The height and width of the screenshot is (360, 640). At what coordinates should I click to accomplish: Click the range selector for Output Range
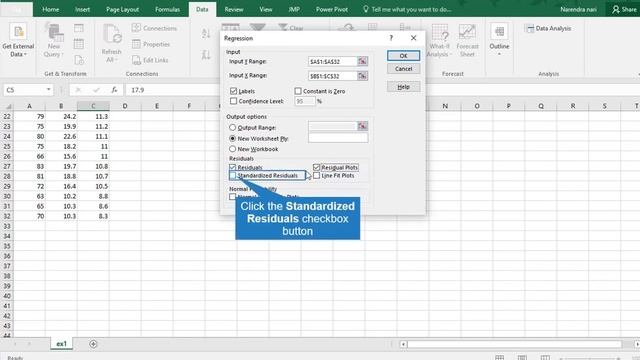coord(362,126)
